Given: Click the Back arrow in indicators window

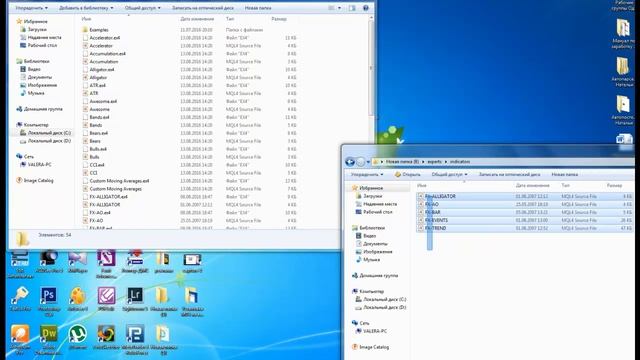Looking at the screenshot, I should (x=350, y=162).
